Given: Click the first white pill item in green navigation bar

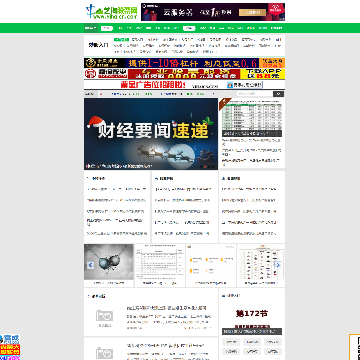Looking at the screenshot, I should 107,28.
